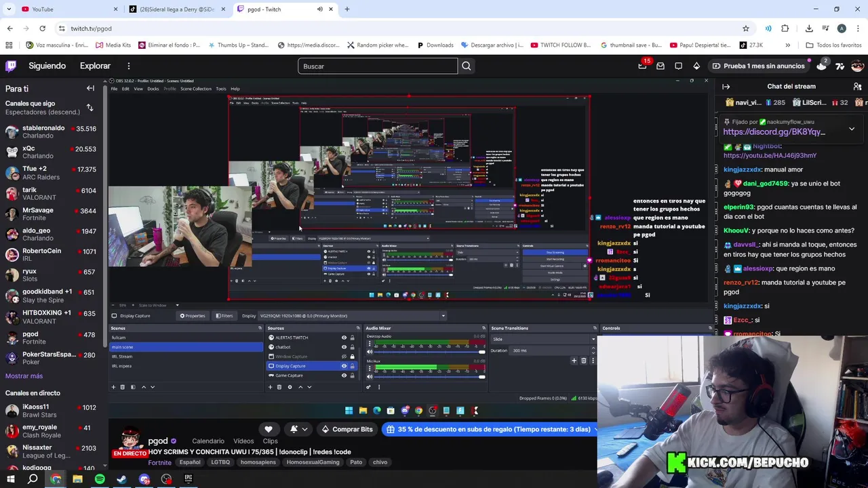This screenshot has width=868, height=488.
Task: Open the OBS File menu
Action: coord(114,89)
